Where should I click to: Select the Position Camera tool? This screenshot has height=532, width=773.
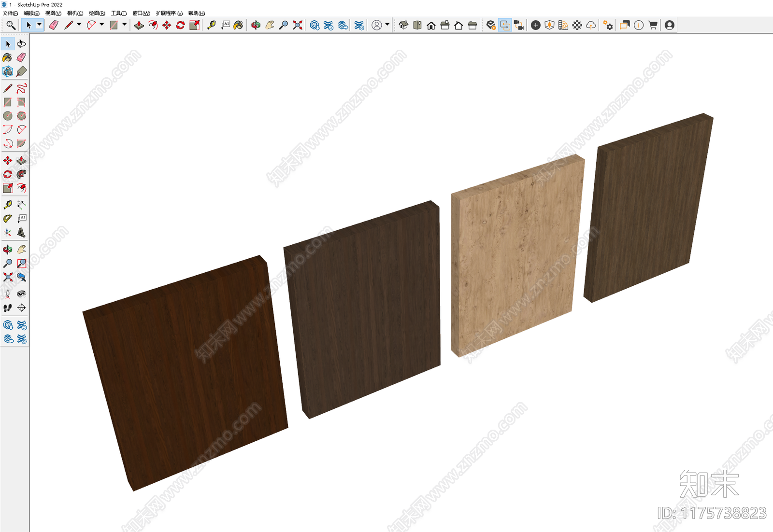tap(8, 294)
